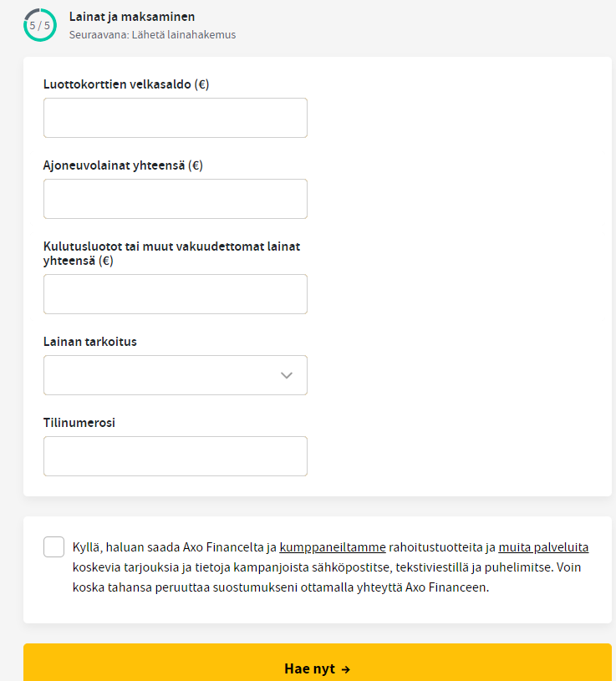Click the Ajoneuvolainat yhteensä (€) label
This screenshot has height=681, width=616.
click(x=123, y=165)
